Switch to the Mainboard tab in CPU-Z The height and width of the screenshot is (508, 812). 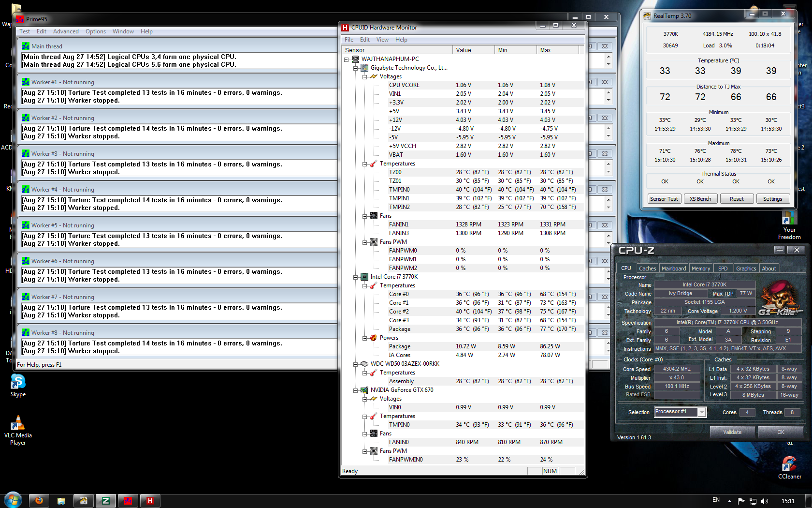point(674,269)
